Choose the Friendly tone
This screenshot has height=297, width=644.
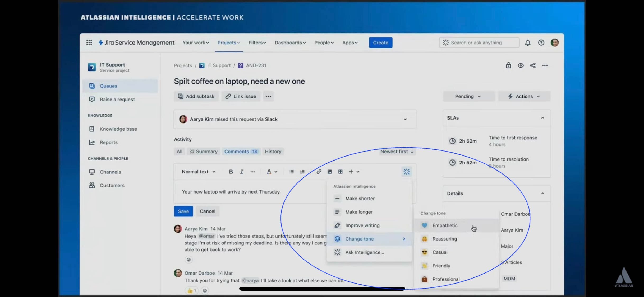click(457, 266)
